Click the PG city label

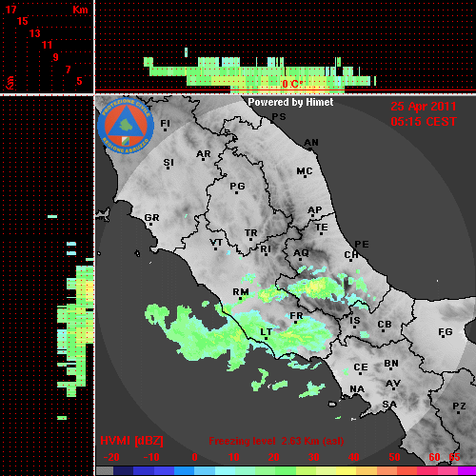pos(237,186)
